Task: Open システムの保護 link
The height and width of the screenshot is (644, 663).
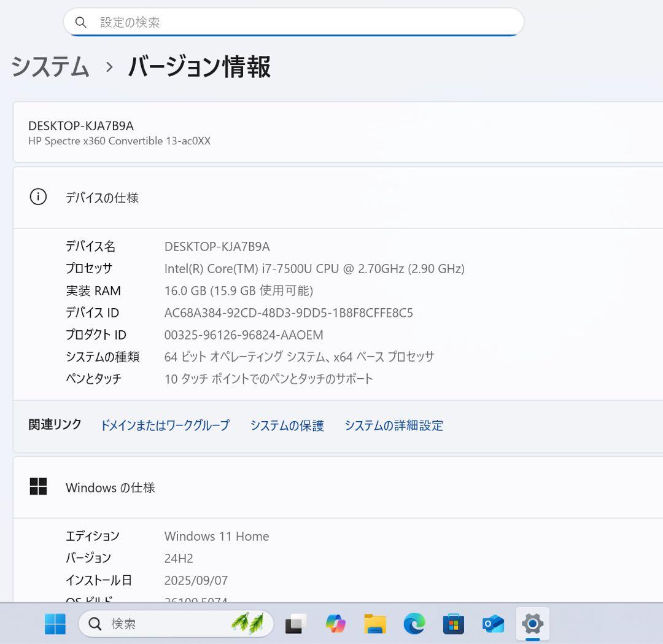Action: pyautogui.click(x=287, y=425)
